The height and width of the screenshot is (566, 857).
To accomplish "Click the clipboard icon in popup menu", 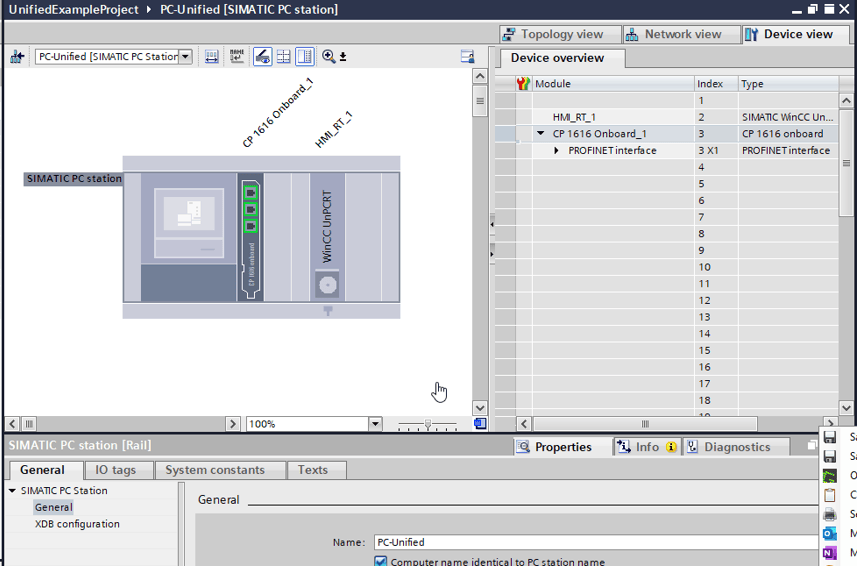I will click(x=830, y=495).
